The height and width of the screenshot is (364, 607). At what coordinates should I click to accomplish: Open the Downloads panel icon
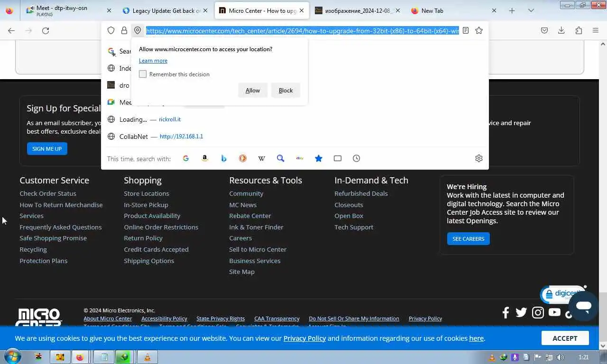pyautogui.click(x=561, y=30)
